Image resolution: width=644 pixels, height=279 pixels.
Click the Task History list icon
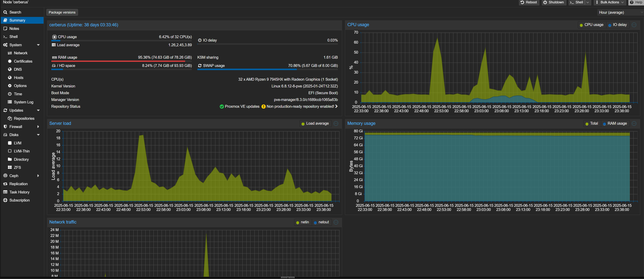(x=5, y=192)
